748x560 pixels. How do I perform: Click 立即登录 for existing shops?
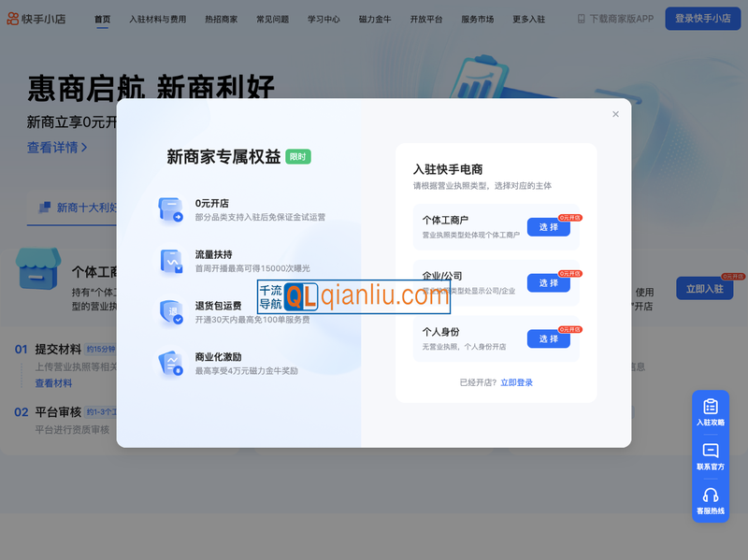point(518,381)
